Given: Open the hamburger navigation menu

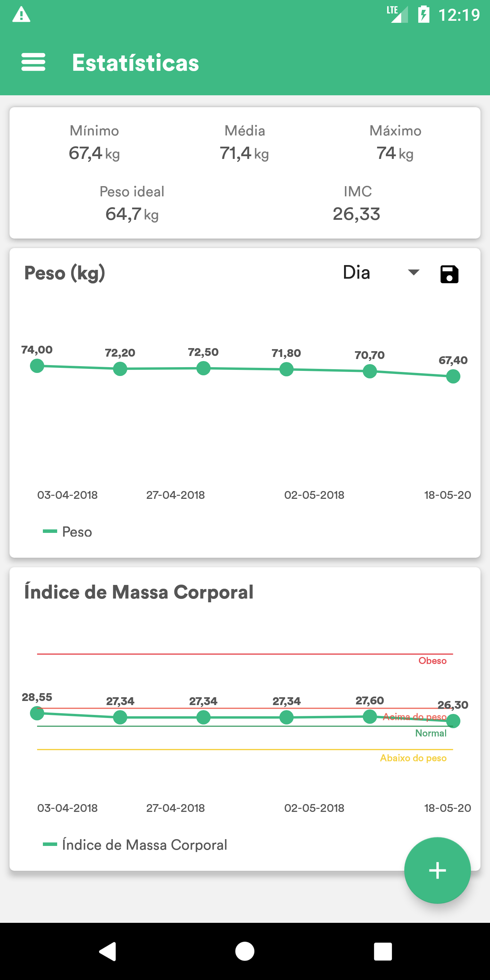Looking at the screenshot, I should pyautogui.click(x=33, y=62).
